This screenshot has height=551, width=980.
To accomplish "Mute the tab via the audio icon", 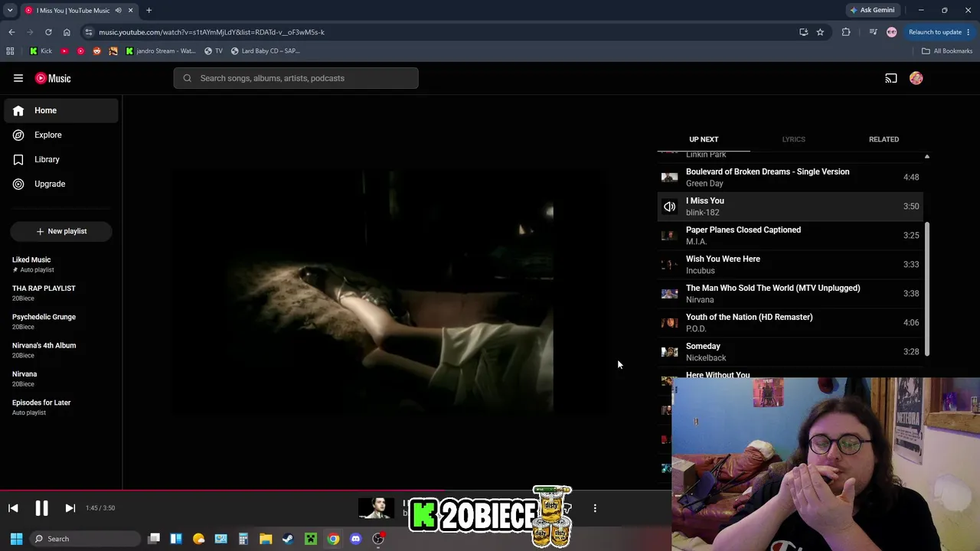I will click(x=118, y=11).
